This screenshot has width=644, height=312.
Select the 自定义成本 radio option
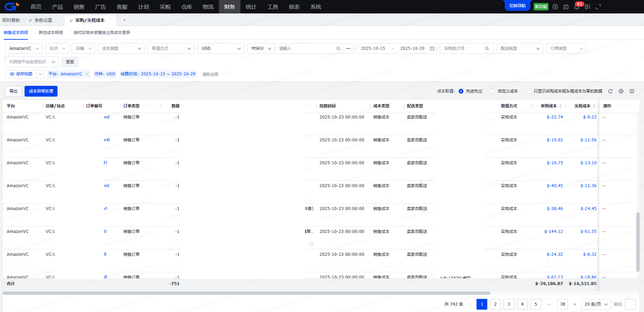[x=493, y=91]
